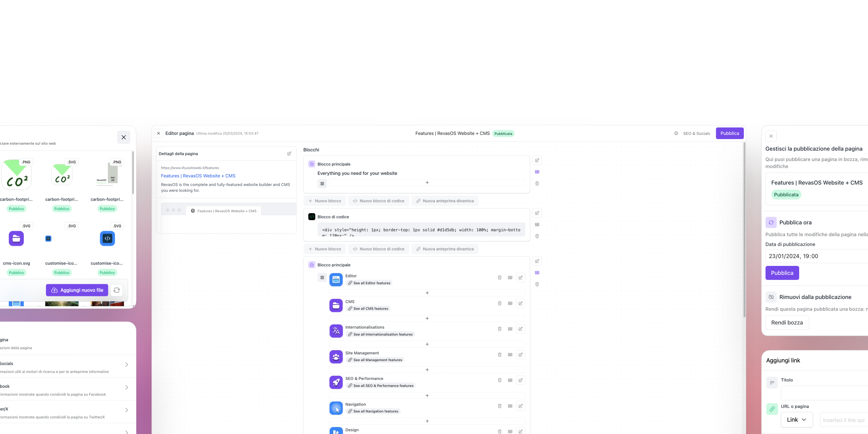Click edit icon beside first Blocco principale

[x=537, y=160]
